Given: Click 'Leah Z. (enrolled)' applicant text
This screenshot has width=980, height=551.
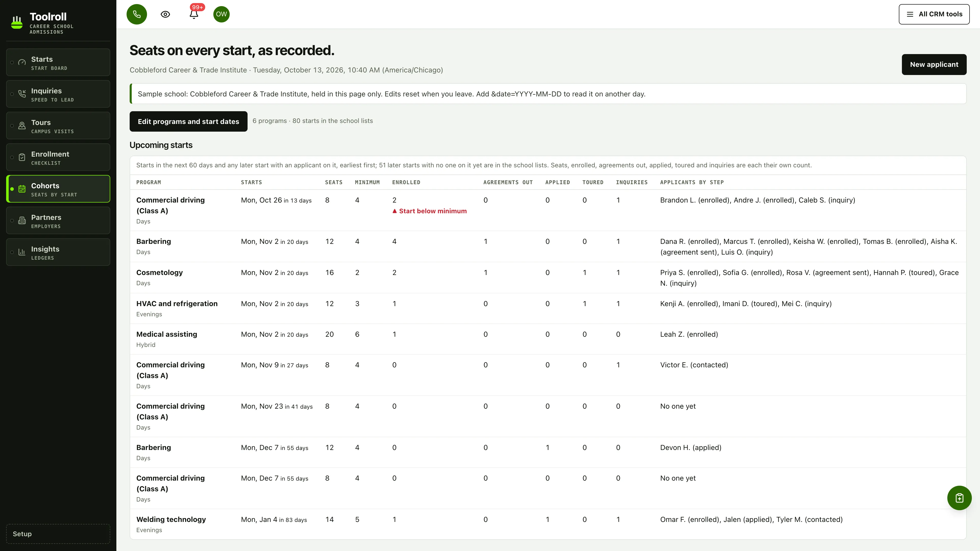Looking at the screenshot, I should pyautogui.click(x=689, y=334).
